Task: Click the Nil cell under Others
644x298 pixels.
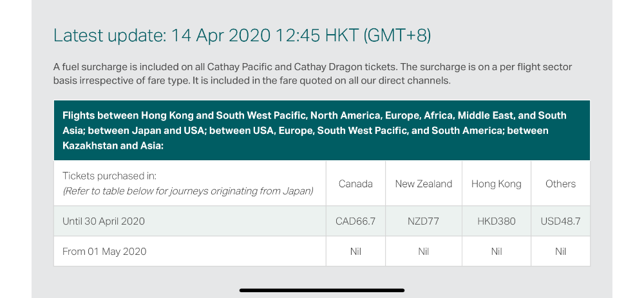Action: click(x=560, y=252)
